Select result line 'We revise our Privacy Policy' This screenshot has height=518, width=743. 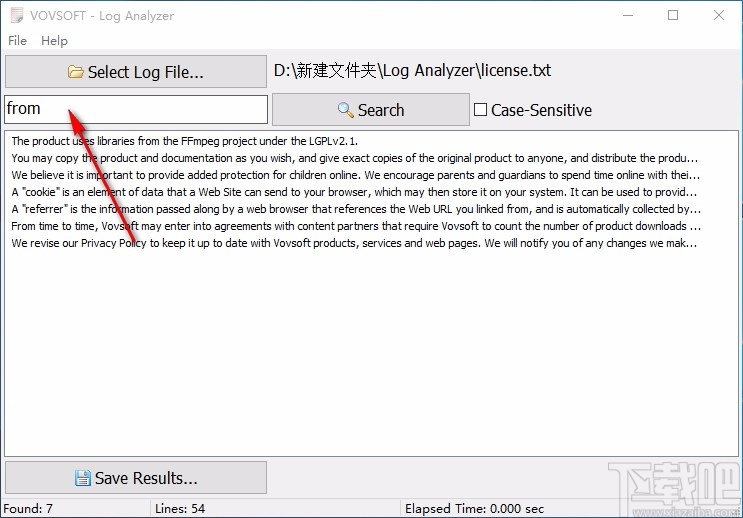[x=354, y=243]
